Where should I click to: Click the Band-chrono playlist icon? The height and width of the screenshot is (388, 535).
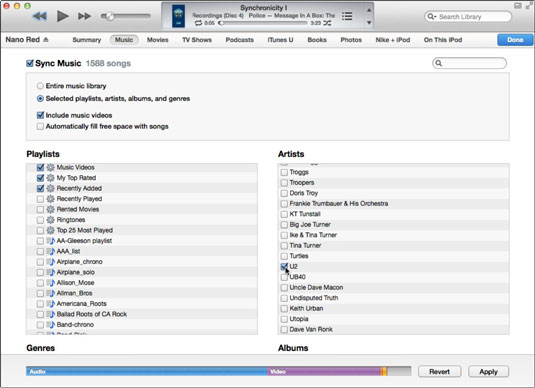point(50,325)
